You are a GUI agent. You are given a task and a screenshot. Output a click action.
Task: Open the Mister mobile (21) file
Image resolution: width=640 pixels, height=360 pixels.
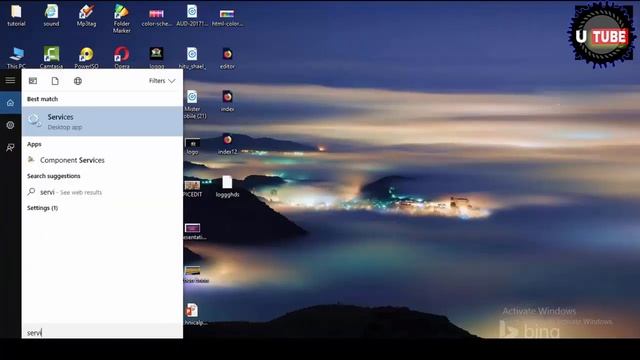[x=194, y=104]
